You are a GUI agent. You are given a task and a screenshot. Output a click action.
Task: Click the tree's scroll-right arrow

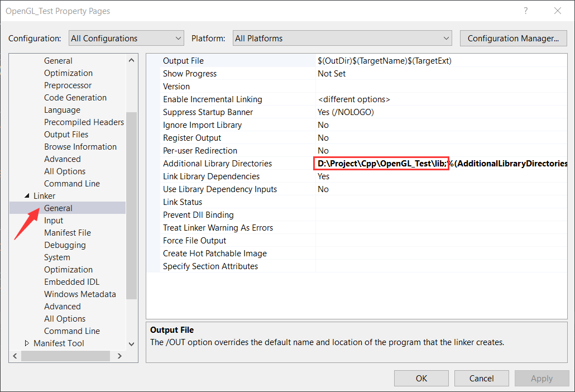pyautogui.click(x=132, y=356)
